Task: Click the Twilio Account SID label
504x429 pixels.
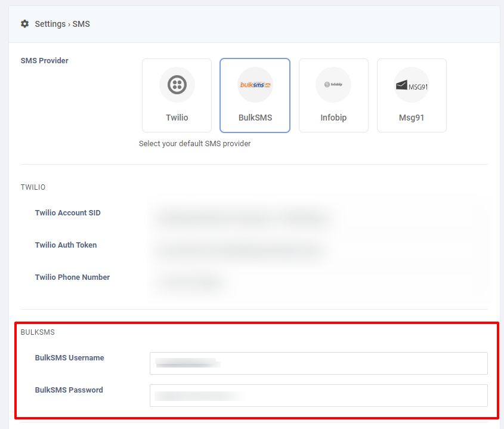Action: 67,213
